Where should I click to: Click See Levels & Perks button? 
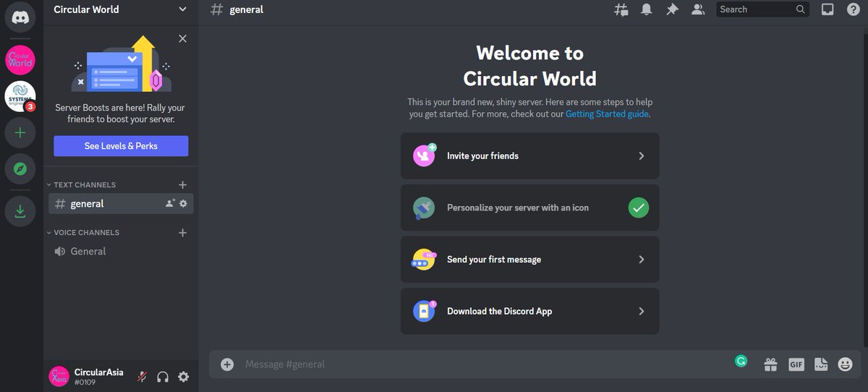click(x=121, y=146)
